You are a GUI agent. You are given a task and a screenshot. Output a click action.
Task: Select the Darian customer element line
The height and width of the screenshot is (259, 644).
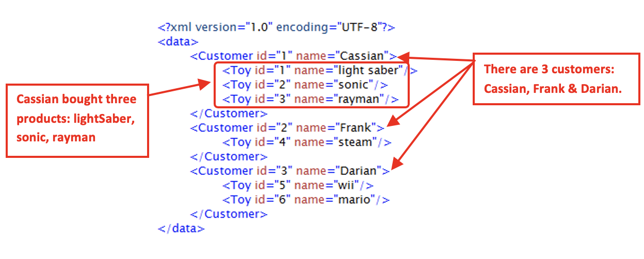(x=289, y=170)
